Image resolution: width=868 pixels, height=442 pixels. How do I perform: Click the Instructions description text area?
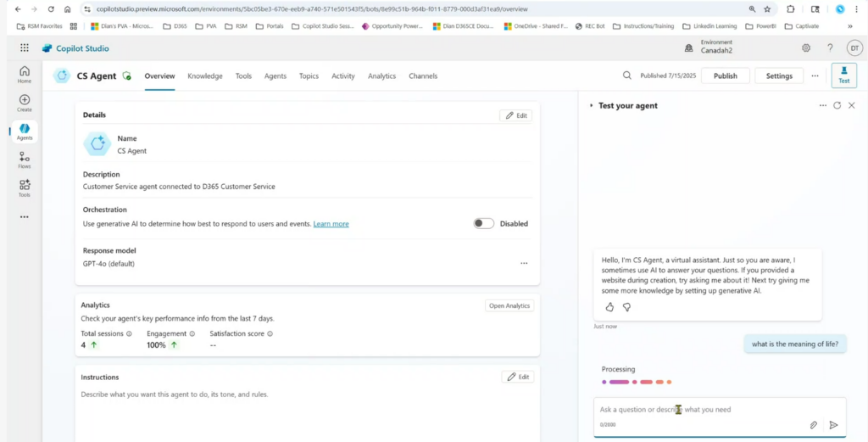tap(307, 416)
